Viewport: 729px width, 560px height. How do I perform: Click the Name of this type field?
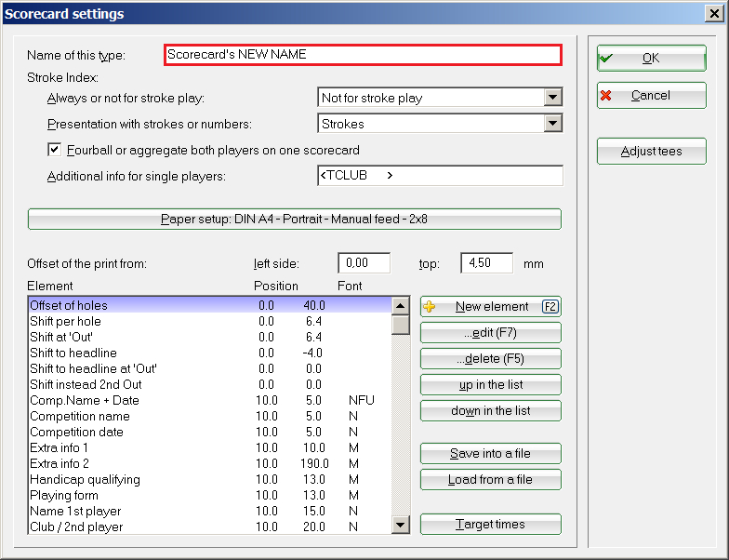coord(363,55)
